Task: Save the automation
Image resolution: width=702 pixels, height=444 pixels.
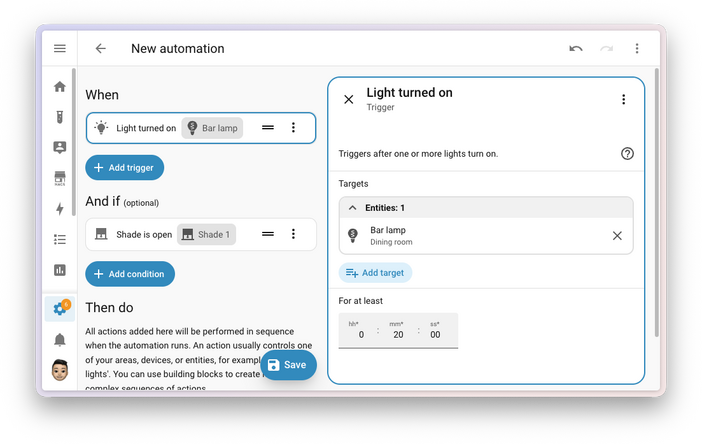Action: pyautogui.click(x=288, y=365)
